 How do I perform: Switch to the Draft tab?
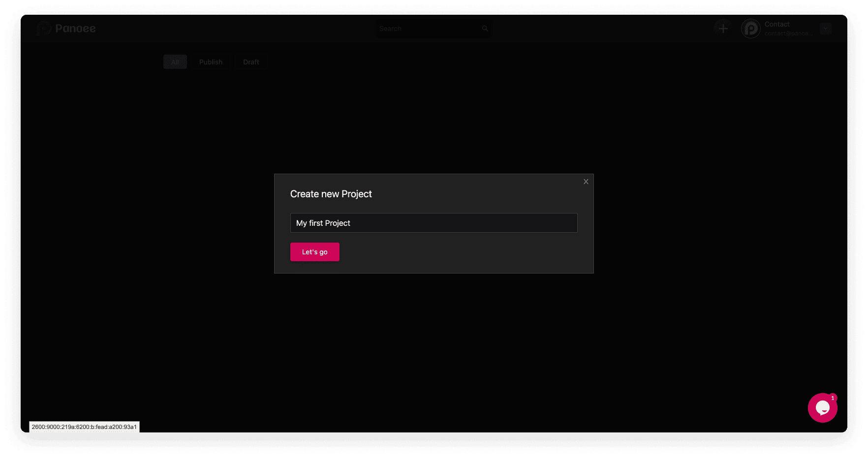(x=251, y=62)
